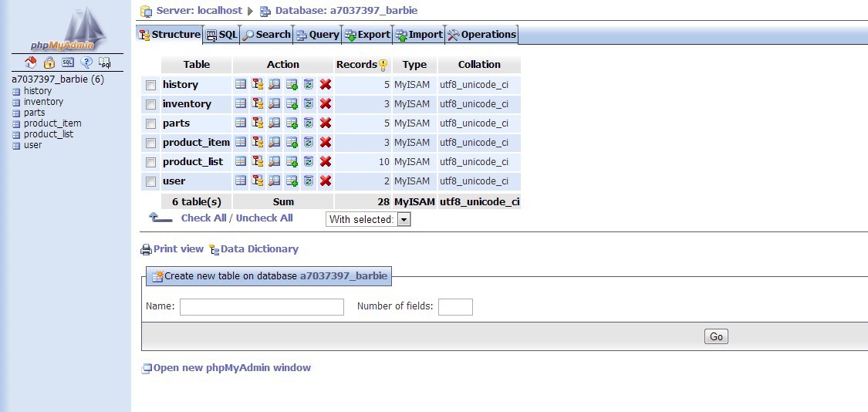Click the Log out padlock icon
This screenshot has height=412, width=868.
point(49,62)
